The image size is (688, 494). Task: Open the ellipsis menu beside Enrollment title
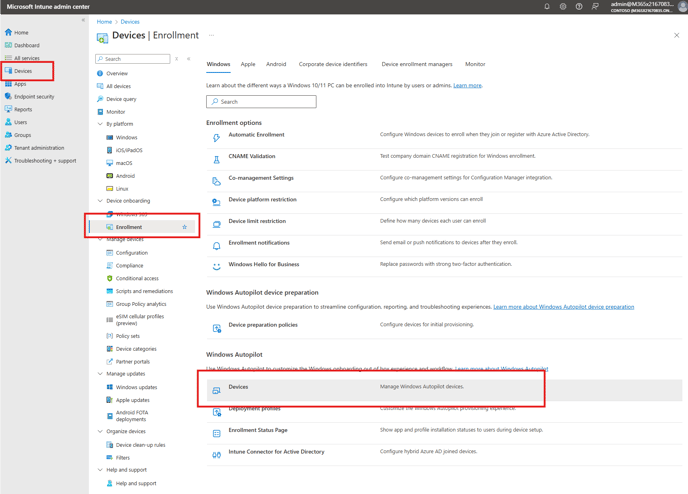click(211, 35)
